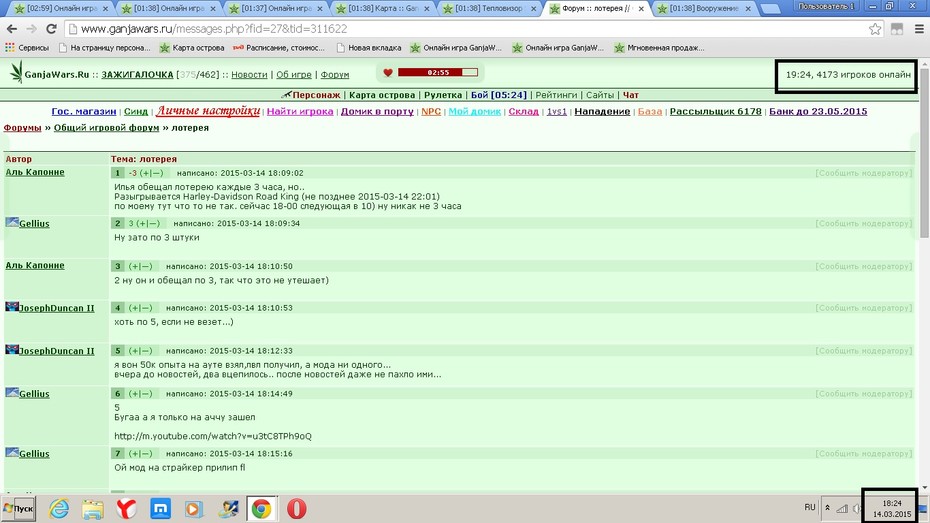
Task: Open the YouTube link in post 6
Action: click(212, 436)
